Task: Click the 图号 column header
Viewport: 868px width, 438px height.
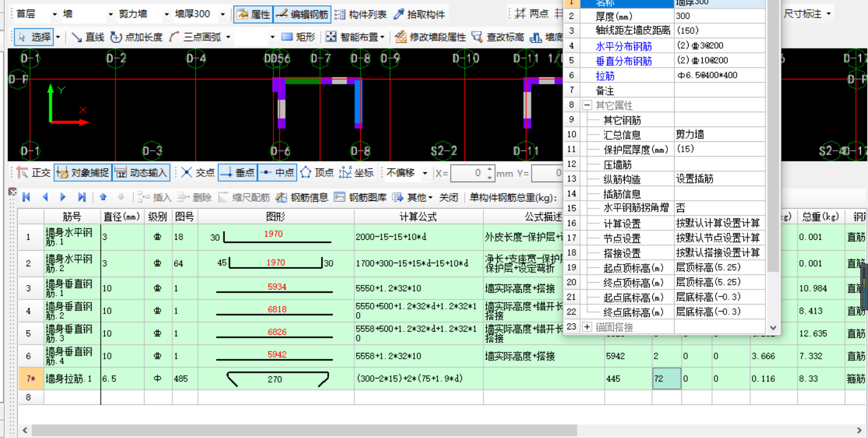Action: (x=184, y=216)
